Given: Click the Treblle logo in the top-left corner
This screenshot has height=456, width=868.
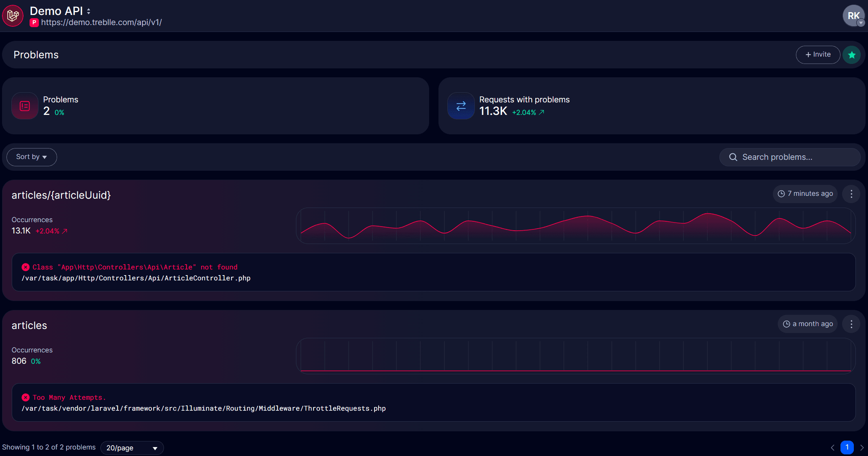Looking at the screenshot, I should tap(13, 16).
